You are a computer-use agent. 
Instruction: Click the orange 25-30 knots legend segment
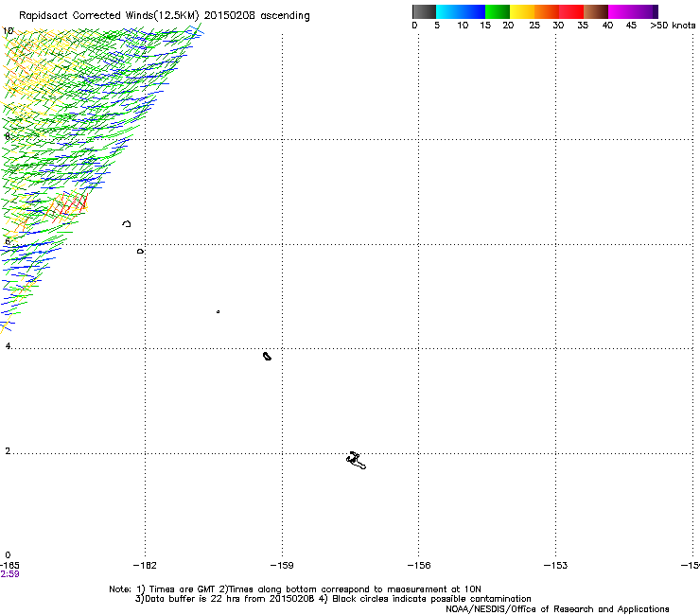547,11
